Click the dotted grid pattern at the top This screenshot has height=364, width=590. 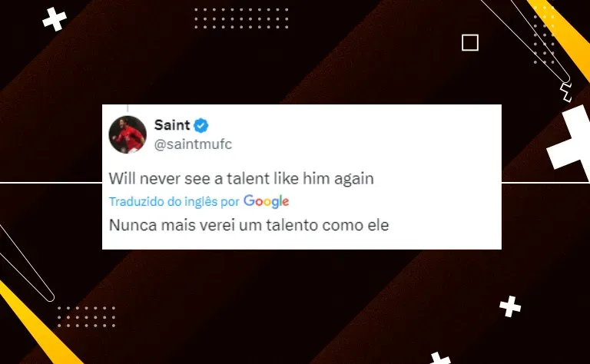tap(241, 18)
